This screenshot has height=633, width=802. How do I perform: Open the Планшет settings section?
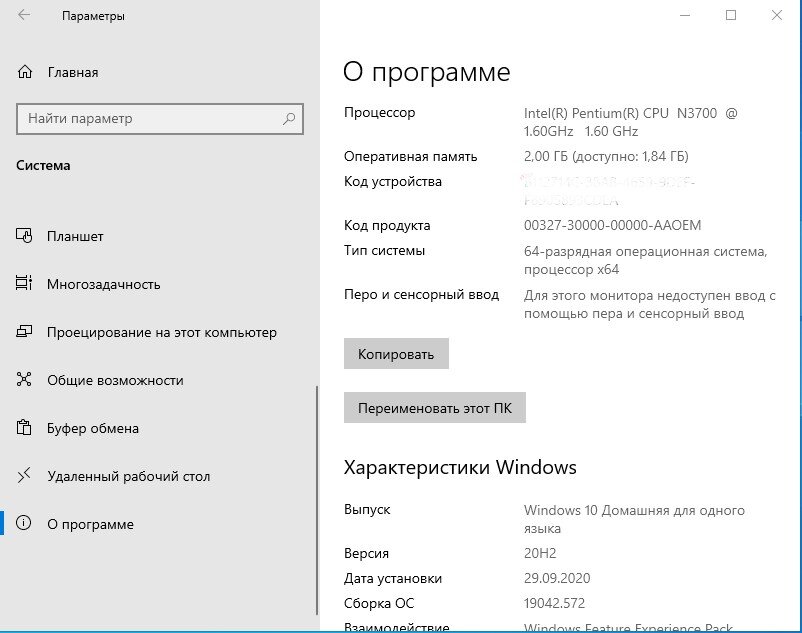pos(73,236)
